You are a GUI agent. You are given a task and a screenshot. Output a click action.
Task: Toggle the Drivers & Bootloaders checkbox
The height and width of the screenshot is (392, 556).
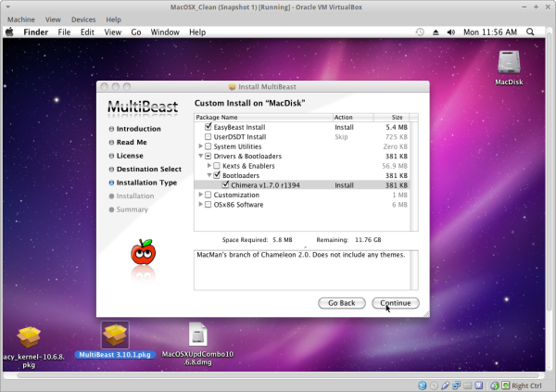208,156
